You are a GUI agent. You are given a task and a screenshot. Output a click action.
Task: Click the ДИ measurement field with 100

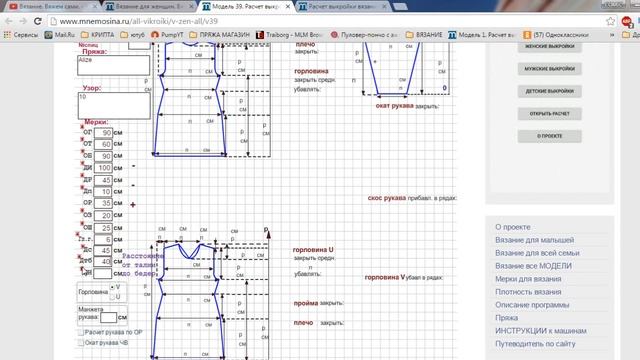pyautogui.click(x=103, y=168)
